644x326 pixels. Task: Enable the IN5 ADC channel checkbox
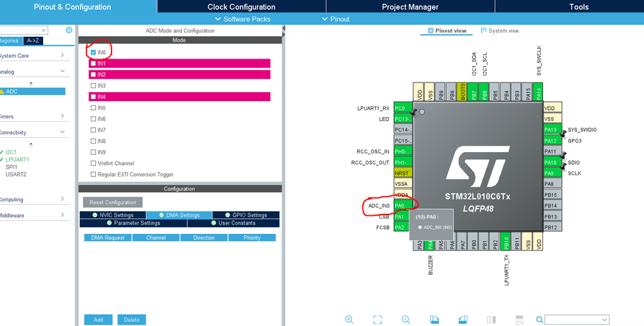coord(93,108)
